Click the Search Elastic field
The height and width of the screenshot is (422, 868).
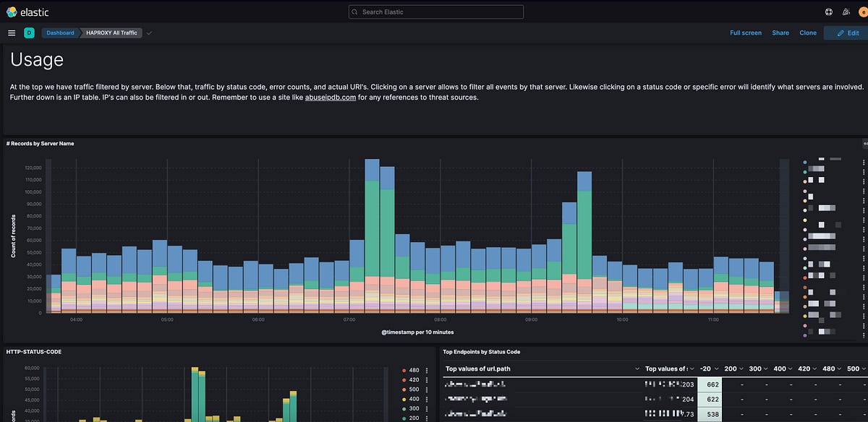[435, 12]
